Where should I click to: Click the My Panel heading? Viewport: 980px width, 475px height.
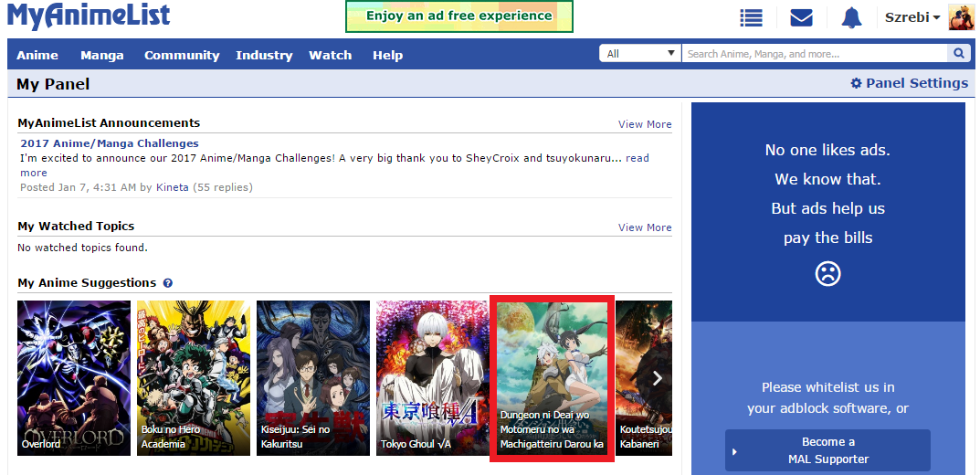53,84
